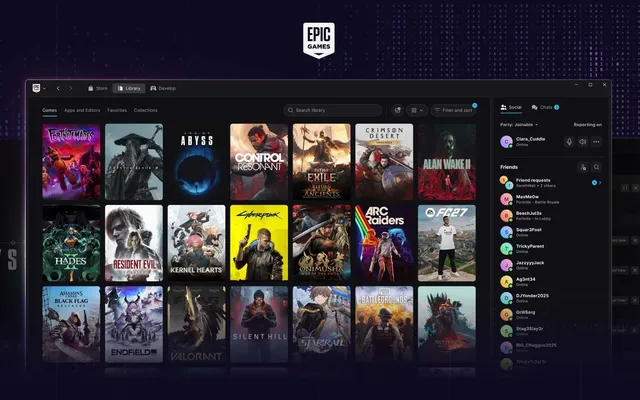The width and height of the screenshot is (640, 400).
Task: Open the Friend requests row
Action: click(551, 182)
